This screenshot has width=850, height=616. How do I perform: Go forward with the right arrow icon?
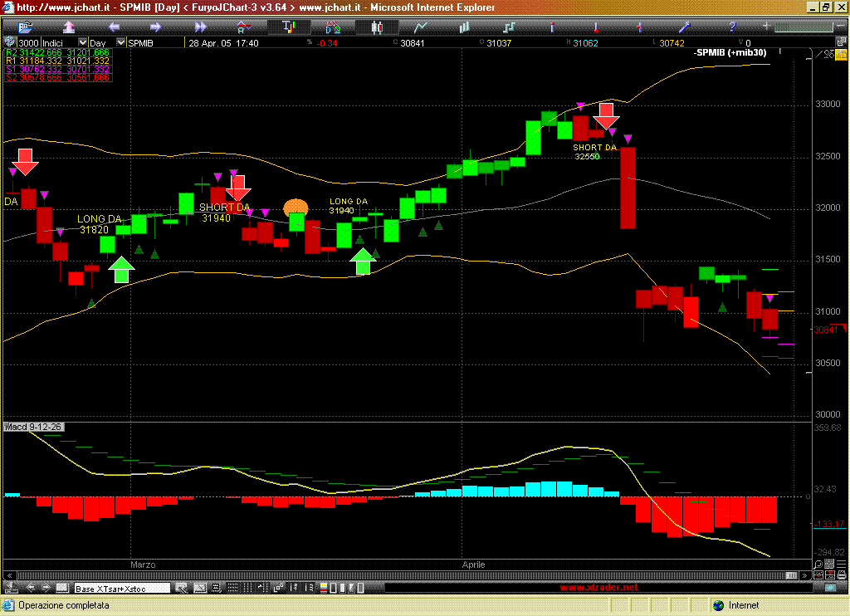tap(155, 27)
